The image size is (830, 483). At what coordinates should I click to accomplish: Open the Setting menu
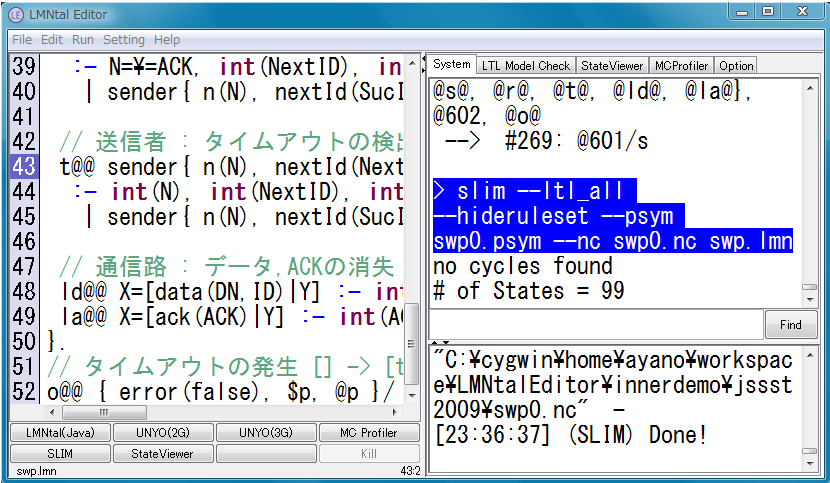click(124, 39)
